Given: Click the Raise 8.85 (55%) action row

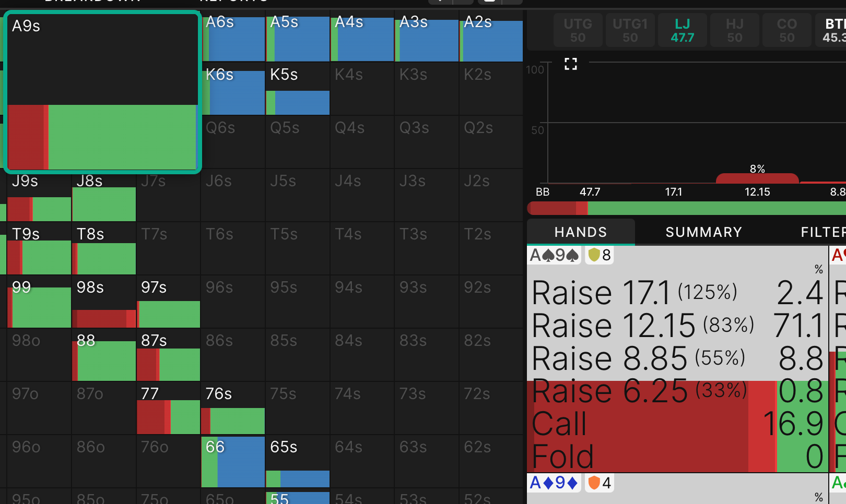Looking at the screenshot, I should click(x=677, y=358).
